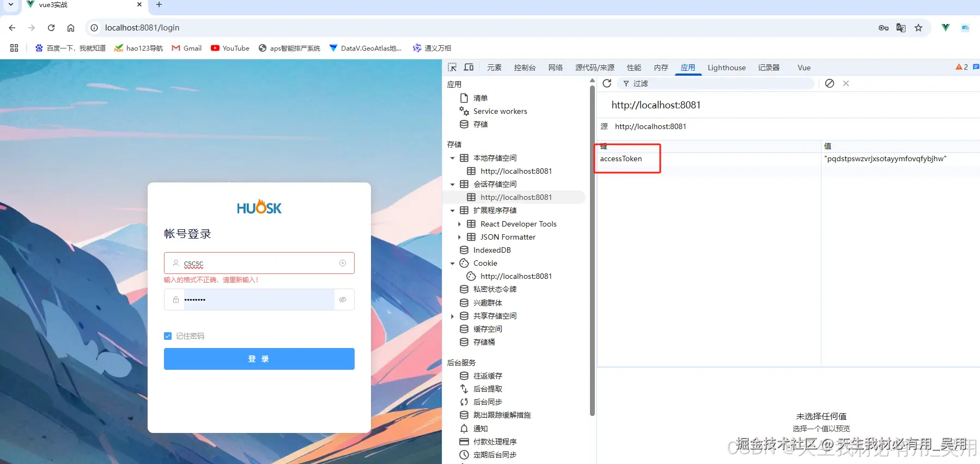Click the browser forward arrow
Image resolution: width=980 pixels, height=464 pixels.
pos(32,28)
